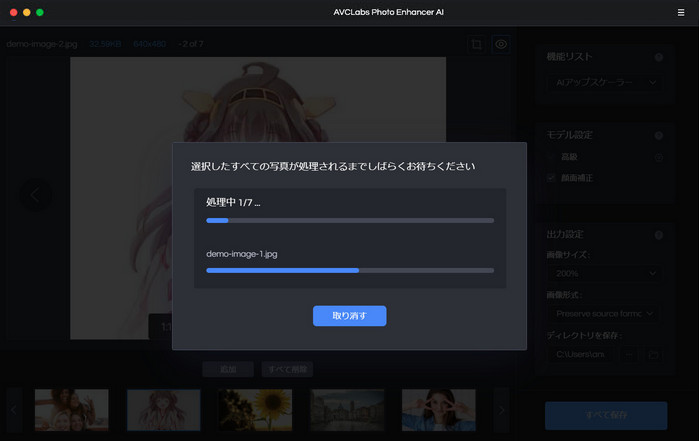
Task: Open the AIアップスケーラー feature dropdown
Action: (605, 82)
